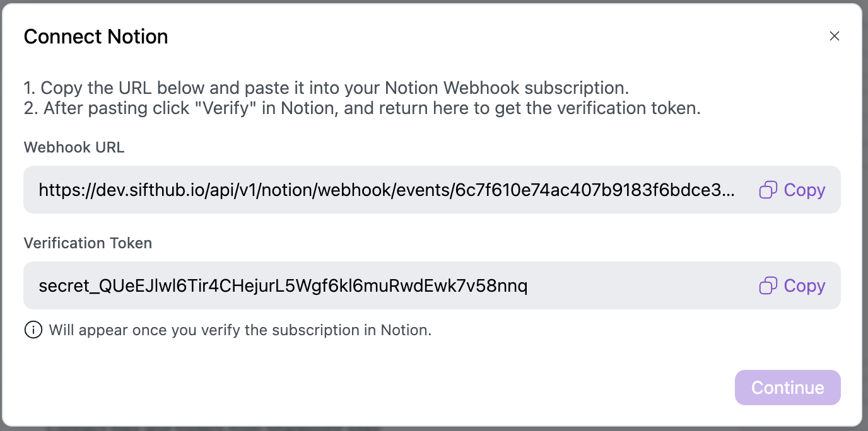
Task: Click the Continue button
Action: point(787,388)
